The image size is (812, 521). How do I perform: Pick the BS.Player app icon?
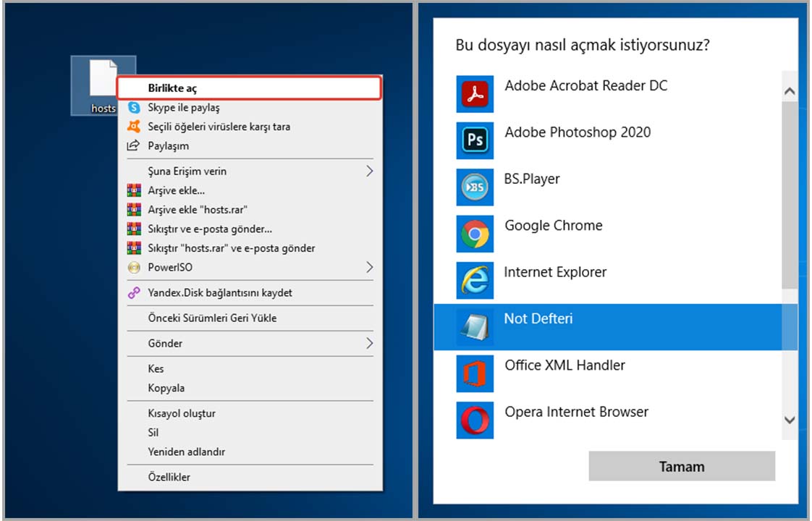pos(475,187)
